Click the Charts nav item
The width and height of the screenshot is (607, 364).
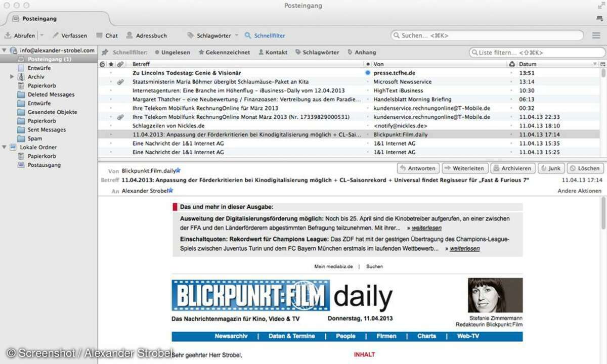pyautogui.click(x=426, y=336)
